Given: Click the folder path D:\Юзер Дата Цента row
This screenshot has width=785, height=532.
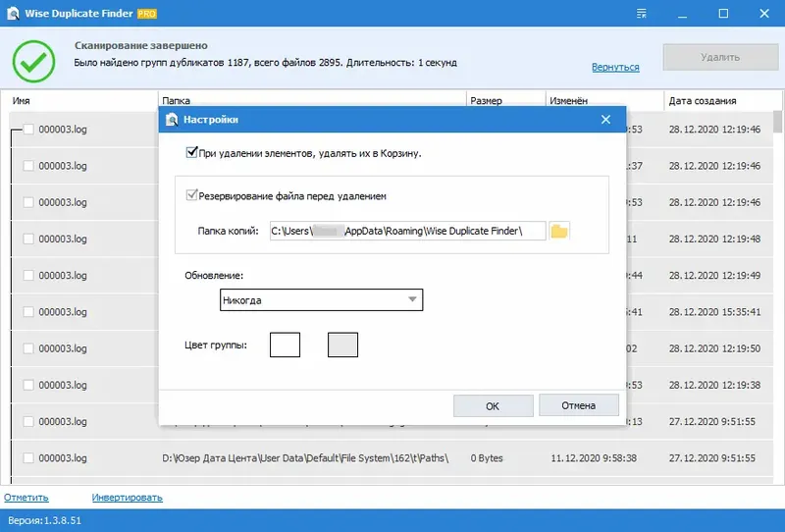Looking at the screenshot, I should (x=305, y=458).
